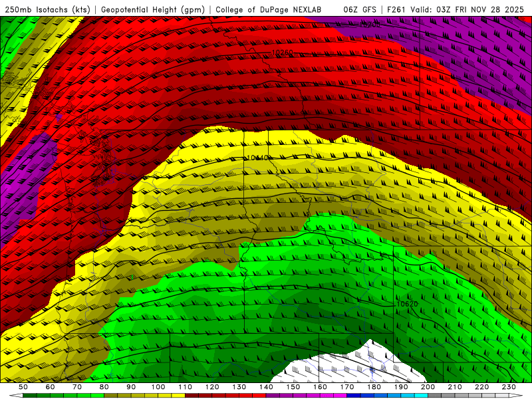The width and height of the screenshot is (532, 399).
Task: Click the 140 label on the color scale
Action: click(266, 387)
